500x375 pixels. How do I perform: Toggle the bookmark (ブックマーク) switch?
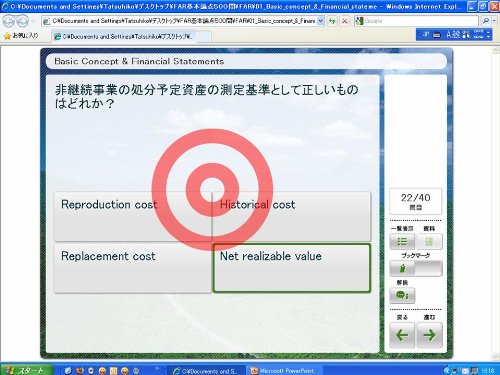[416, 268]
